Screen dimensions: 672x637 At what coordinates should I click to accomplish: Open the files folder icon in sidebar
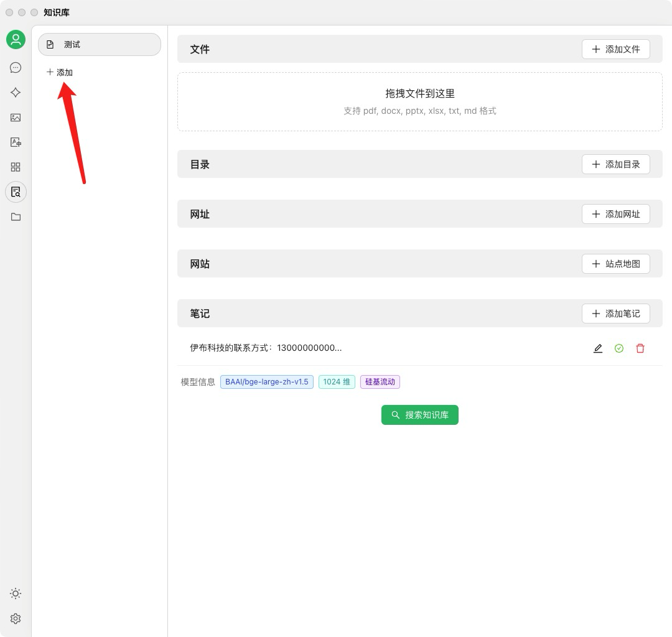point(16,216)
